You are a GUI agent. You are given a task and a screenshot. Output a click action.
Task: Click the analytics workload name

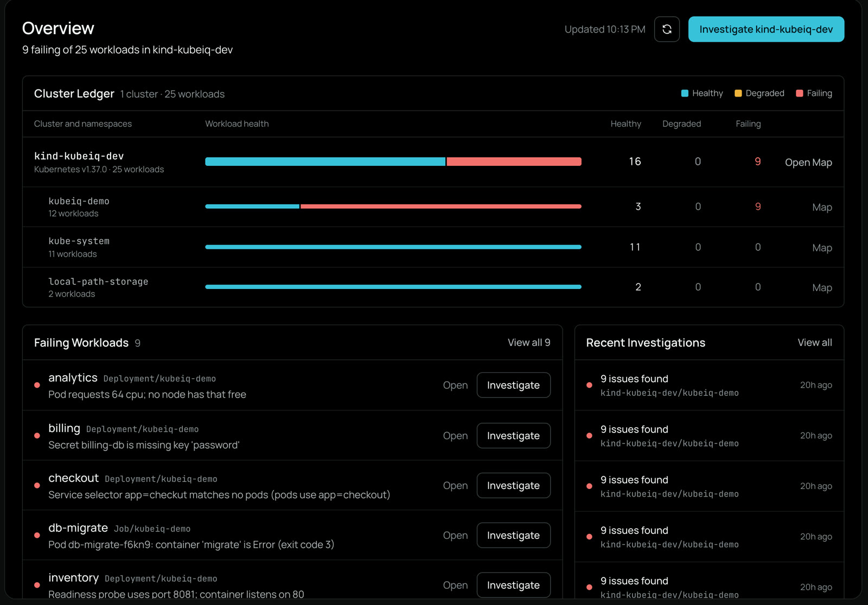pyautogui.click(x=73, y=377)
